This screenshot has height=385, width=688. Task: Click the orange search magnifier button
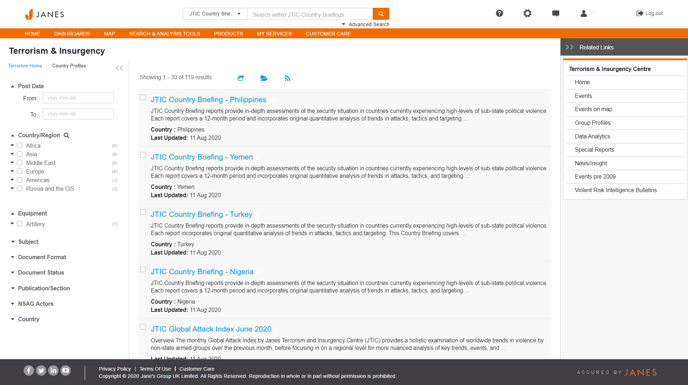click(x=381, y=14)
